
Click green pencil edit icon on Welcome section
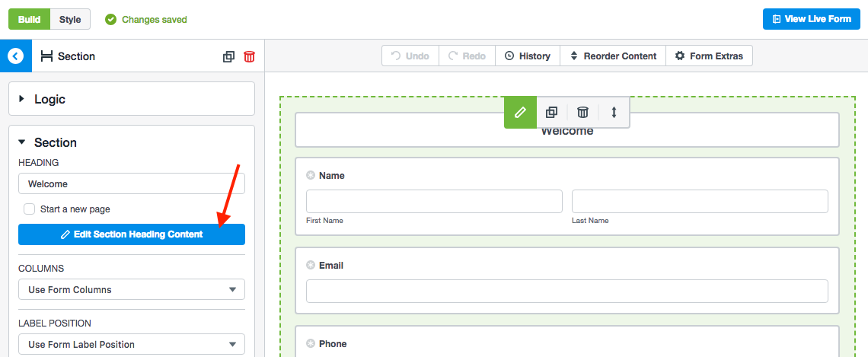[520, 113]
